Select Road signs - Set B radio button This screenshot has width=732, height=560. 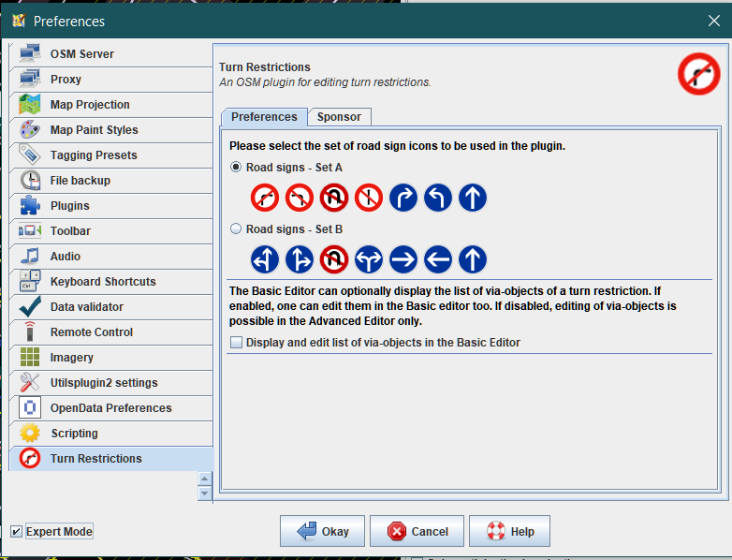pyautogui.click(x=236, y=229)
